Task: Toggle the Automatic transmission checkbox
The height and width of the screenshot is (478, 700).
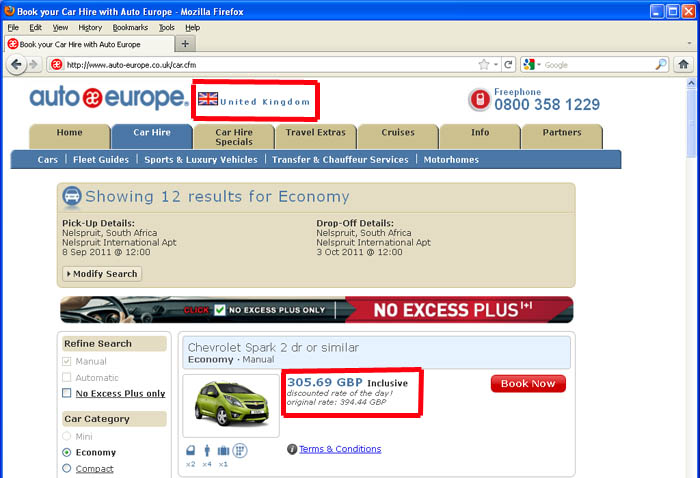Action: pyautogui.click(x=67, y=378)
